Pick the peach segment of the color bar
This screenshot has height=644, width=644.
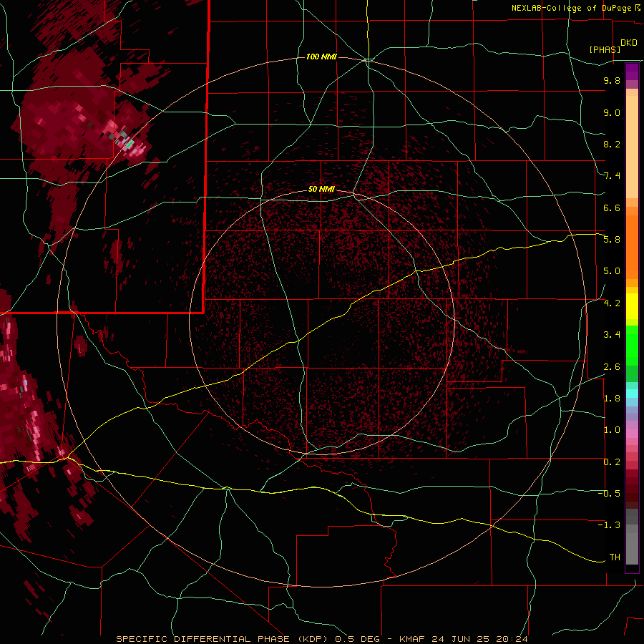click(632, 144)
